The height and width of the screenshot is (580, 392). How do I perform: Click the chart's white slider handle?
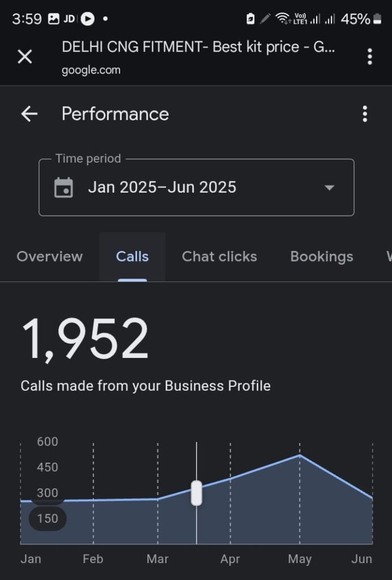click(197, 493)
